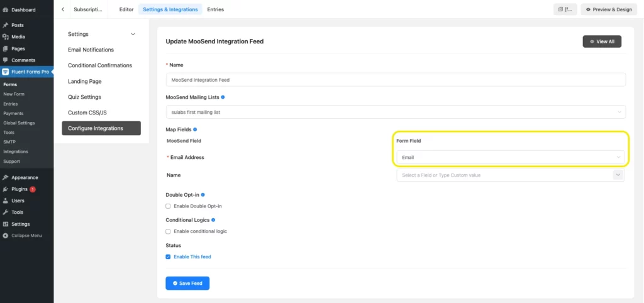Click the View All button
The image size is (644, 303).
(x=602, y=41)
